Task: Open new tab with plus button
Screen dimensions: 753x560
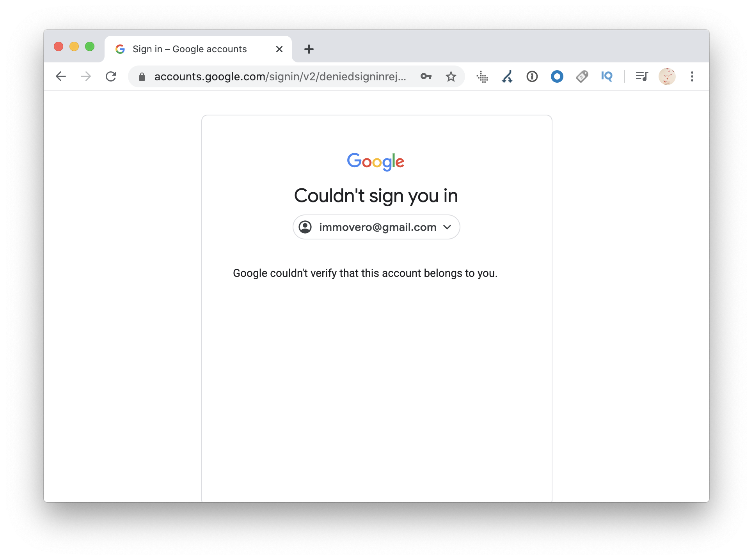Action: tap(308, 50)
